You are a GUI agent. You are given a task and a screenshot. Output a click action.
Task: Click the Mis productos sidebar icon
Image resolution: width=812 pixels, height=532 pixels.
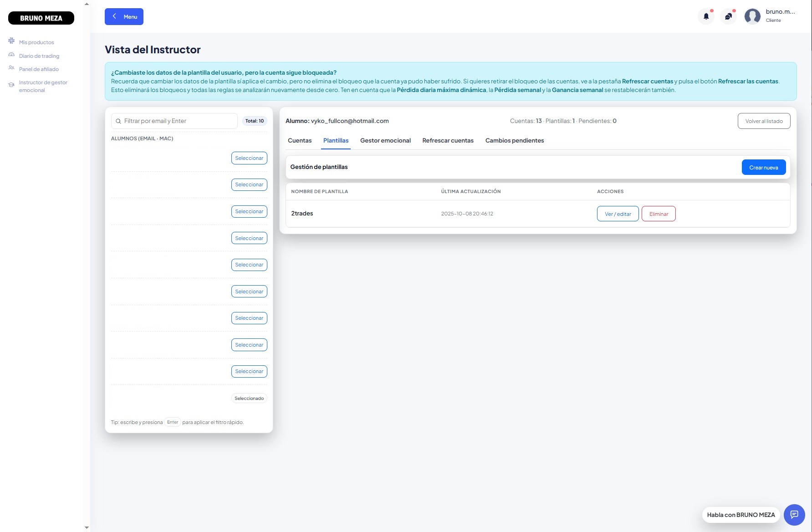[x=11, y=41]
